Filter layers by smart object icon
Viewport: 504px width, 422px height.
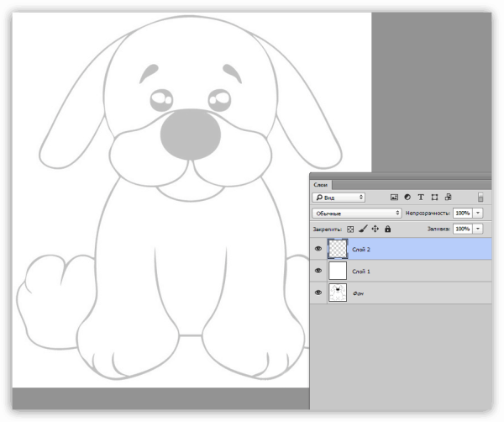(448, 198)
